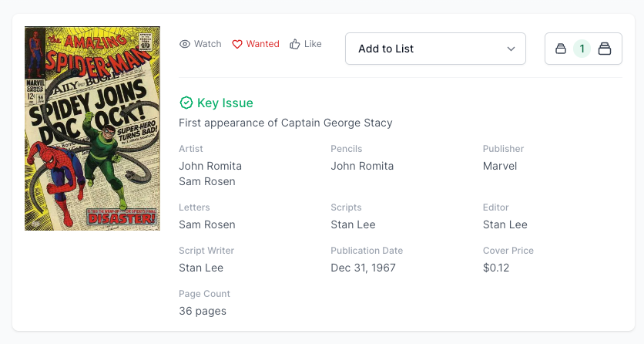Select John Romita under Artist
The image size is (644, 344).
click(210, 166)
